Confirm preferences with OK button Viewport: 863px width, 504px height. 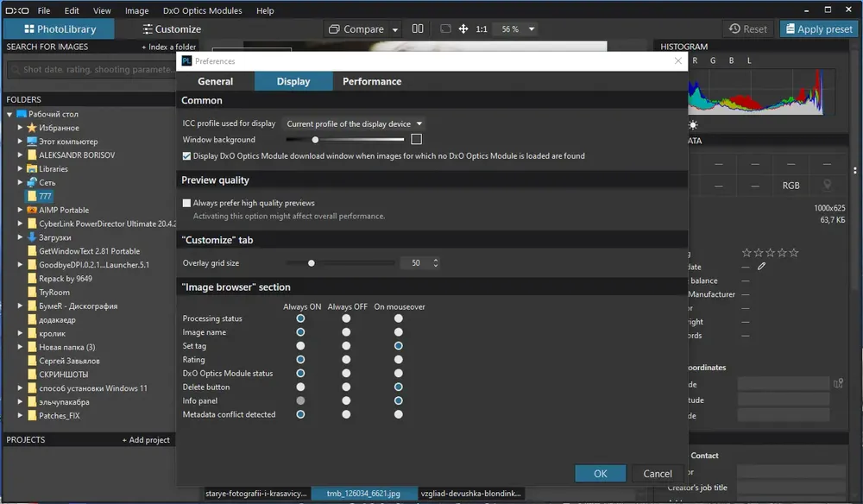coord(601,473)
